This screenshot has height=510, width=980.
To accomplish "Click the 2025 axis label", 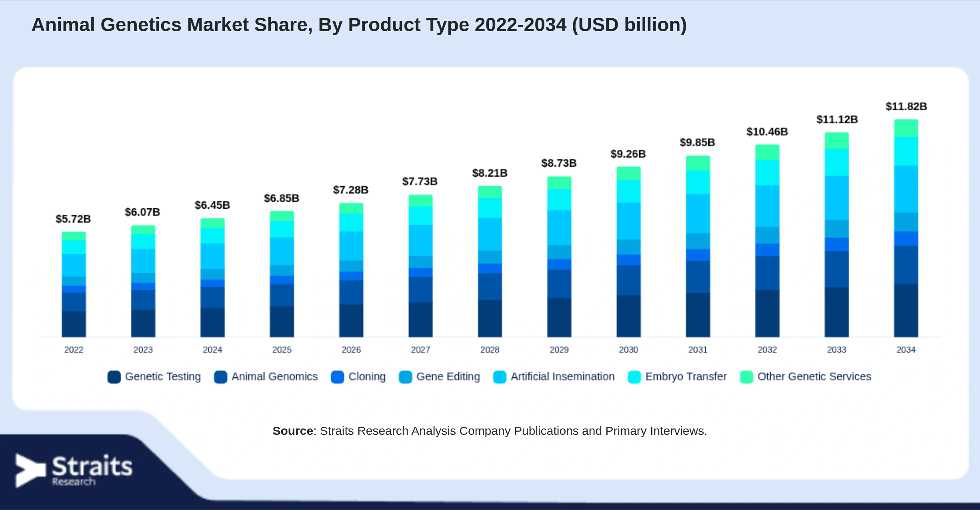I will point(282,350).
